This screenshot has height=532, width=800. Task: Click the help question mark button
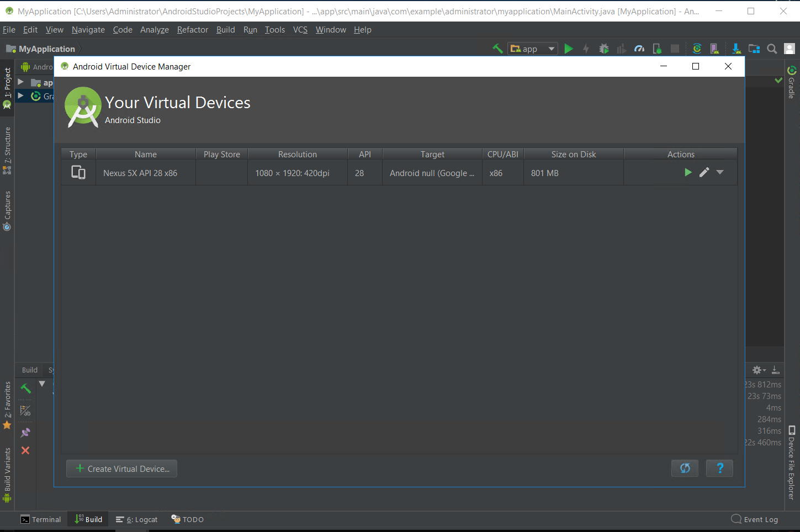(720, 468)
